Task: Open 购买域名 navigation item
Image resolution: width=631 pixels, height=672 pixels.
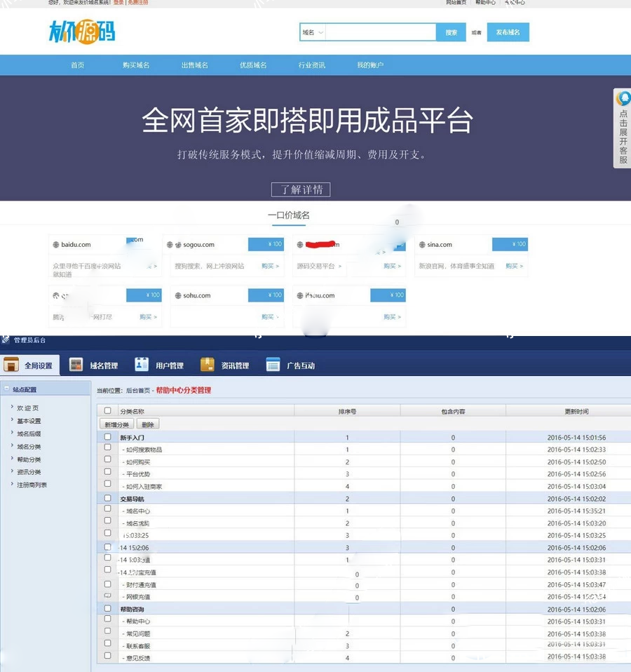Action: click(x=136, y=65)
